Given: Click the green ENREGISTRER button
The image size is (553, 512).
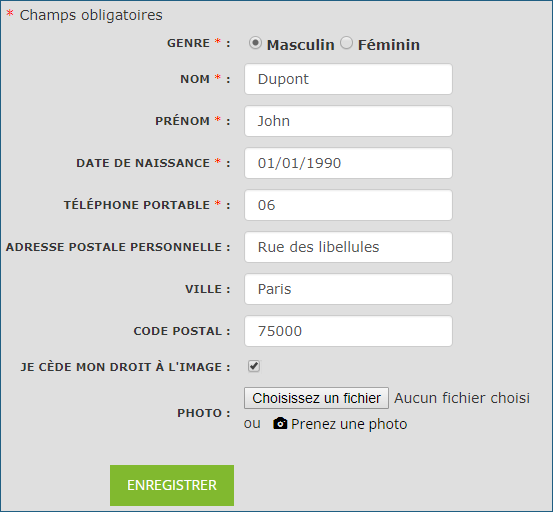Looking at the screenshot, I should pos(172,485).
